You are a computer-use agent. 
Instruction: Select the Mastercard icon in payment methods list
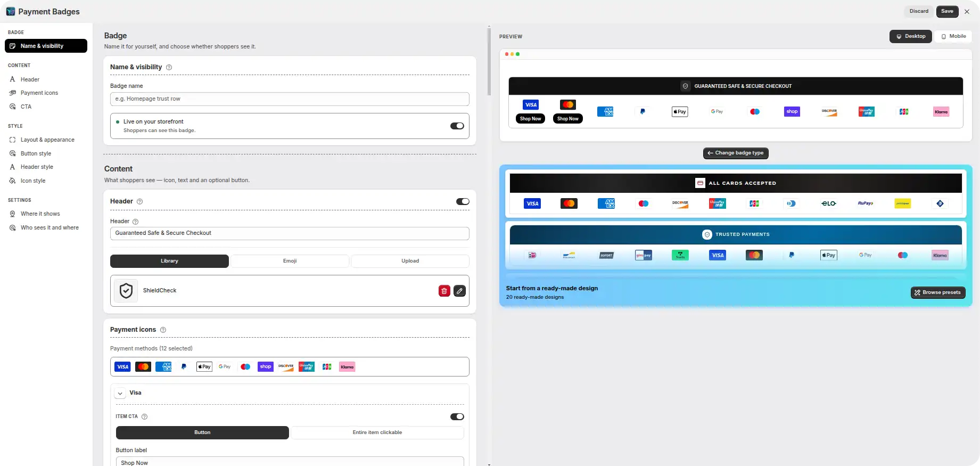[143, 367]
